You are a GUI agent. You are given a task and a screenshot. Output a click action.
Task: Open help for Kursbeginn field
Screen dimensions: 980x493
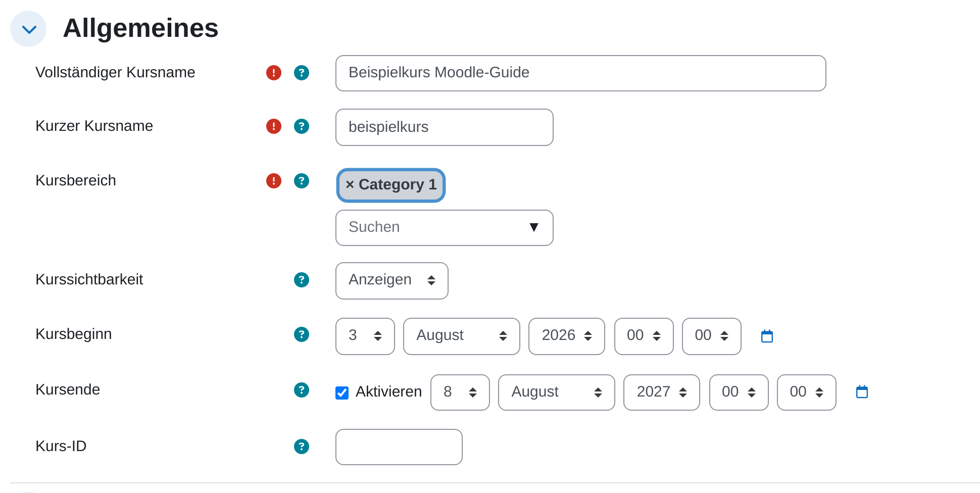coord(302,334)
